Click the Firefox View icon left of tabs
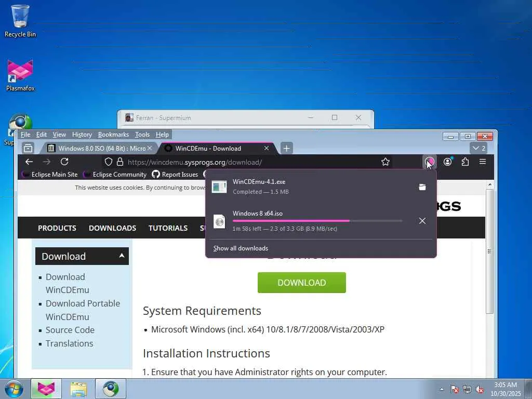Viewport: 532px width, 399px height. (28, 148)
